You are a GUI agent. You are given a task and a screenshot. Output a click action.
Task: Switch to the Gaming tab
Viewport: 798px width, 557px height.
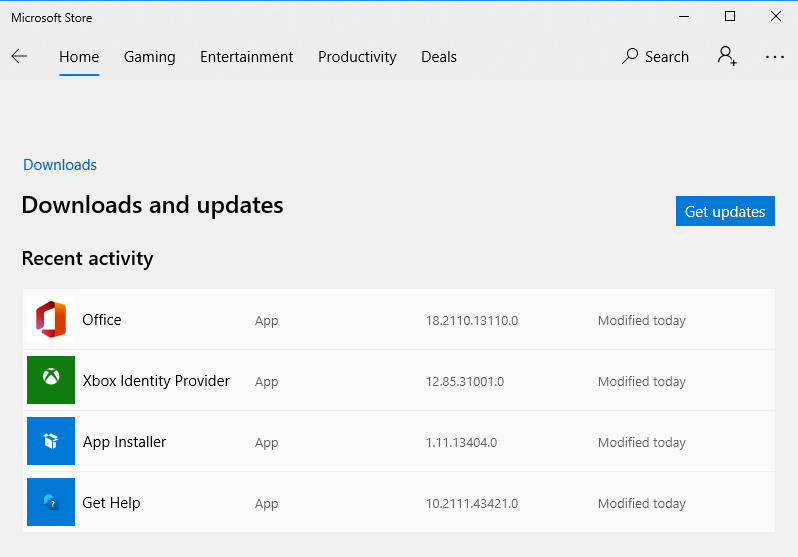150,57
